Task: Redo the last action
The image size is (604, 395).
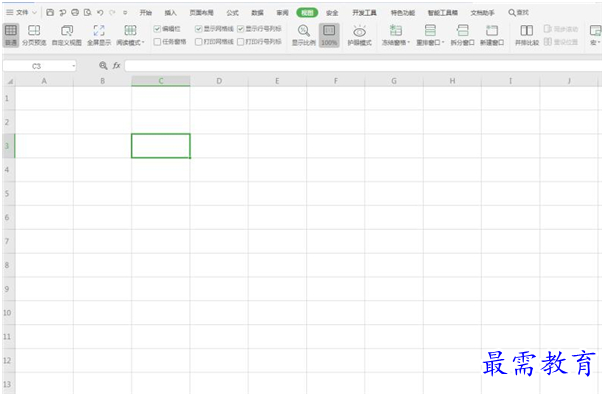Action: (112, 13)
